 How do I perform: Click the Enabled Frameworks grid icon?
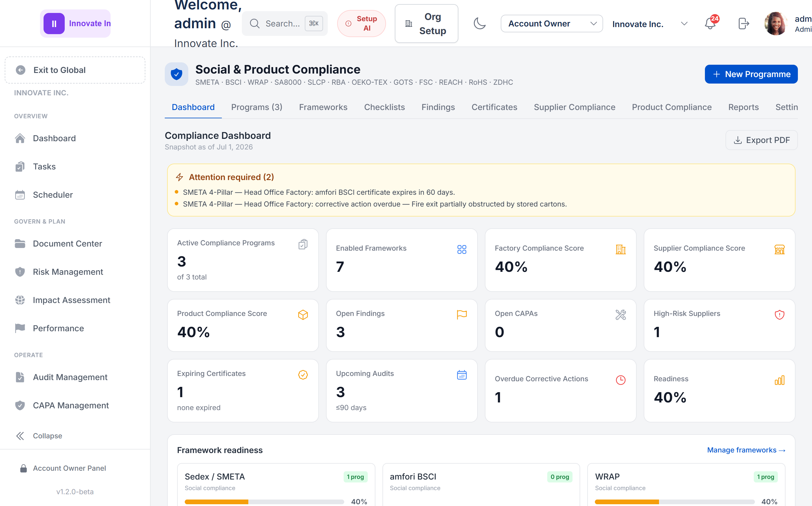pos(462,249)
